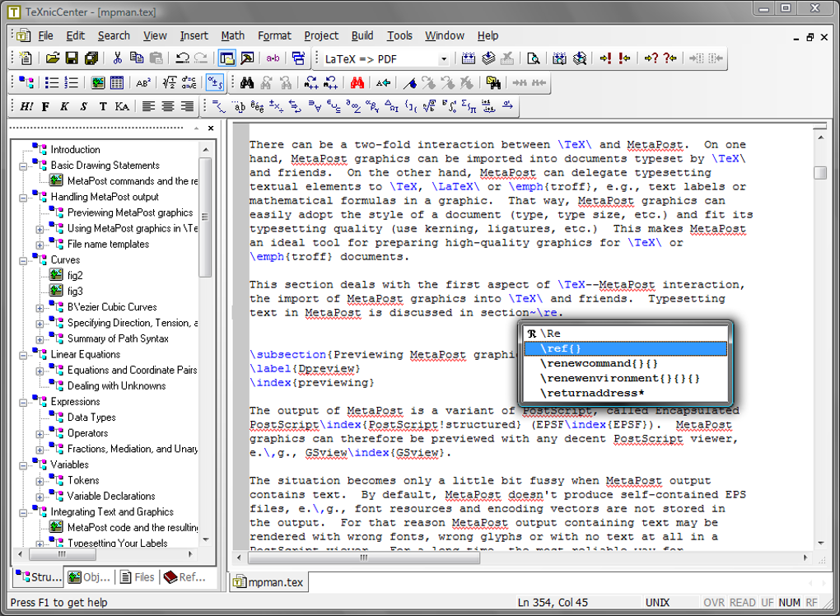Click the binoculars Find icon

[x=246, y=82]
